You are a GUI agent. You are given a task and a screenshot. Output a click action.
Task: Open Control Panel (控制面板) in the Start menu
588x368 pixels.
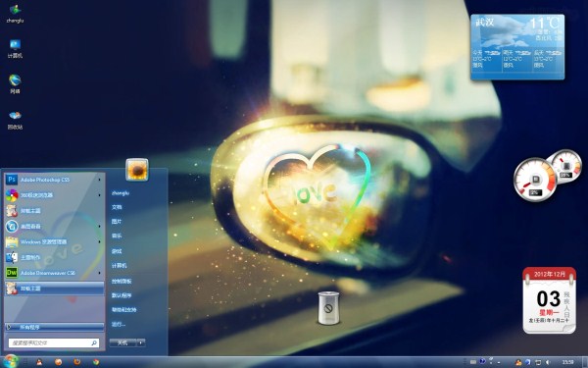click(x=122, y=281)
